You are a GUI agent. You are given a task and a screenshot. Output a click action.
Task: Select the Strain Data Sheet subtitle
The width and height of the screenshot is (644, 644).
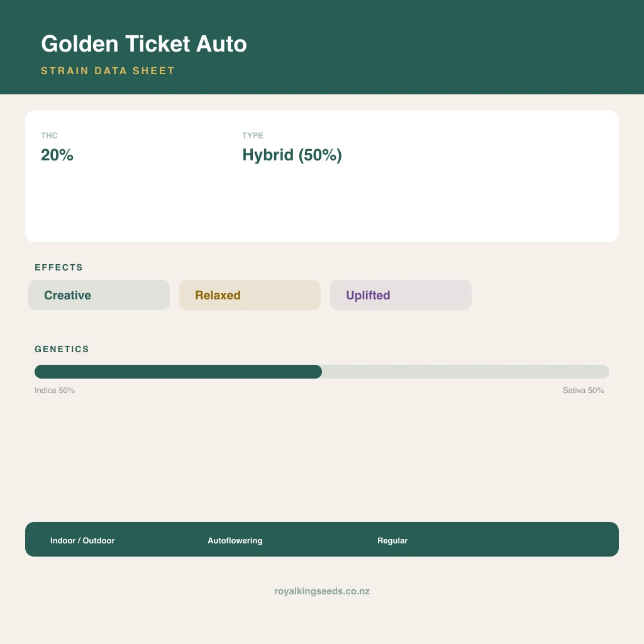click(108, 70)
